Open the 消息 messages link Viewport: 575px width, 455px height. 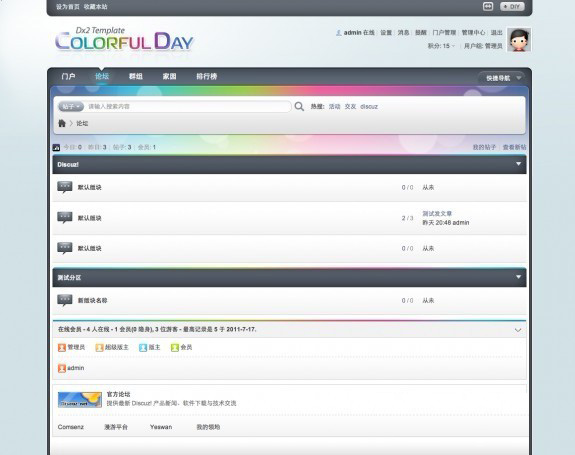point(403,33)
